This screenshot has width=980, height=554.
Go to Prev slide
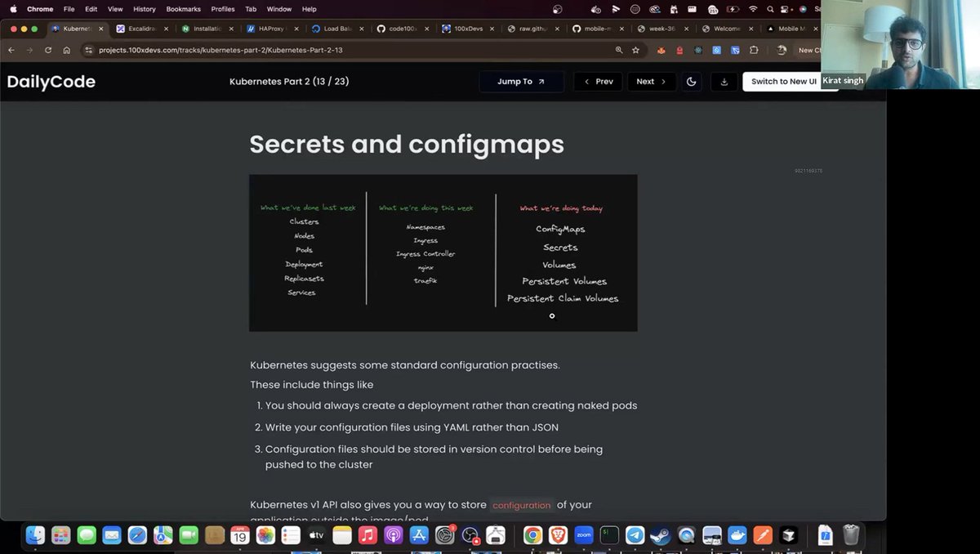(x=598, y=82)
